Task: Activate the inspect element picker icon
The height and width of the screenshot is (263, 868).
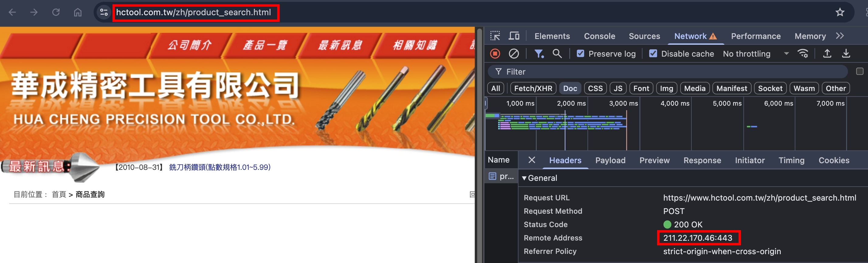Action: tap(495, 36)
